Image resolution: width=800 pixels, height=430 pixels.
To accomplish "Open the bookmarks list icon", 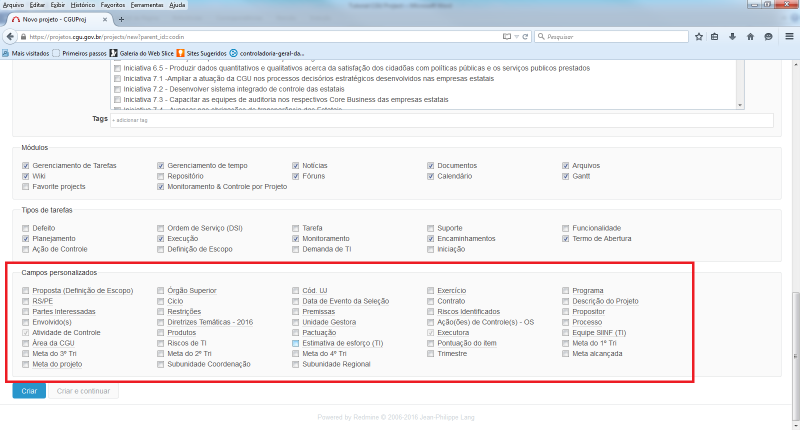I will tap(716, 36).
